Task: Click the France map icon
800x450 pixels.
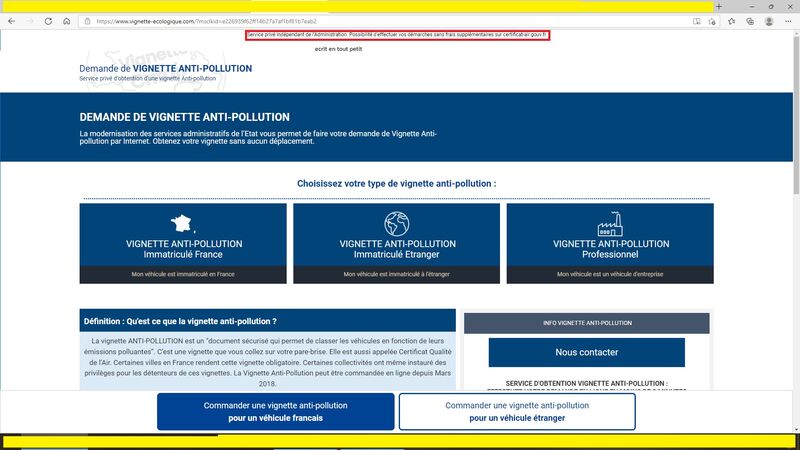Action: (182, 223)
